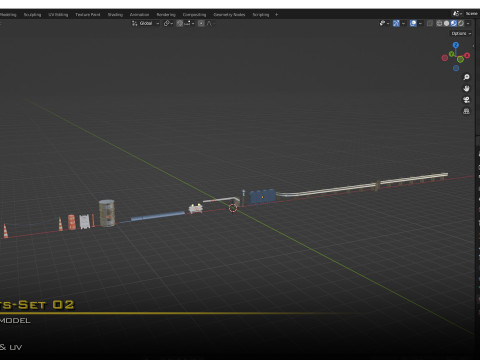Switch to the UV Editing workspace tab
Screen dimensions: 480x360
tap(58, 15)
